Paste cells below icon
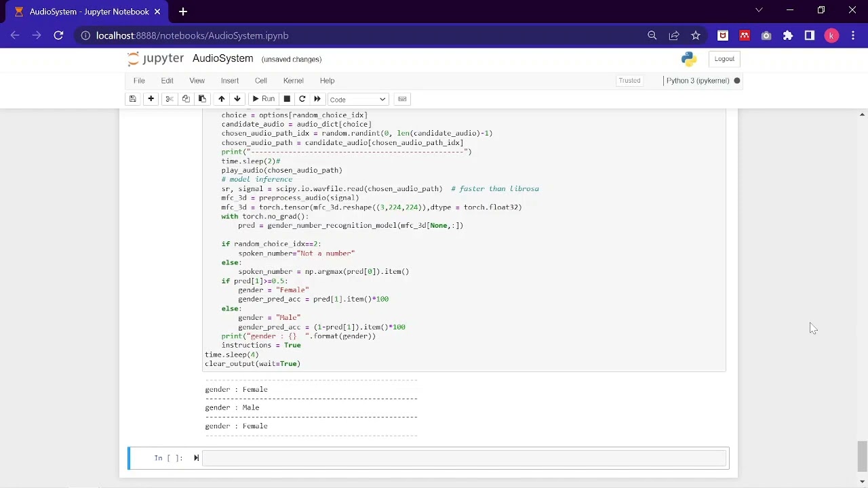This screenshot has height=488, width=868. coord(202,99)
